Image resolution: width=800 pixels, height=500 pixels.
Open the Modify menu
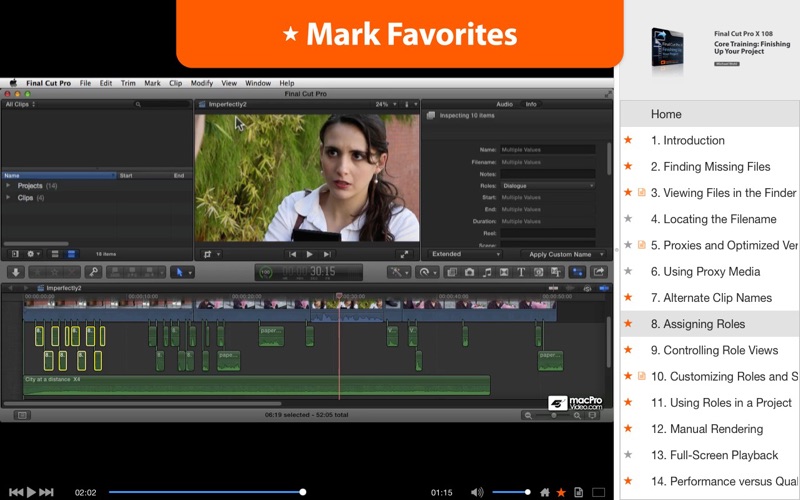pos(202,83)
